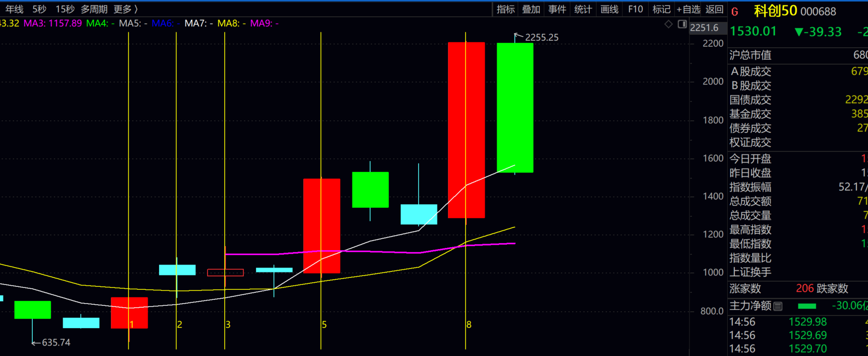This screenshot has height=356, width=868.
Task: Click the 沪总市值 row label
Action: pos(750,55)
